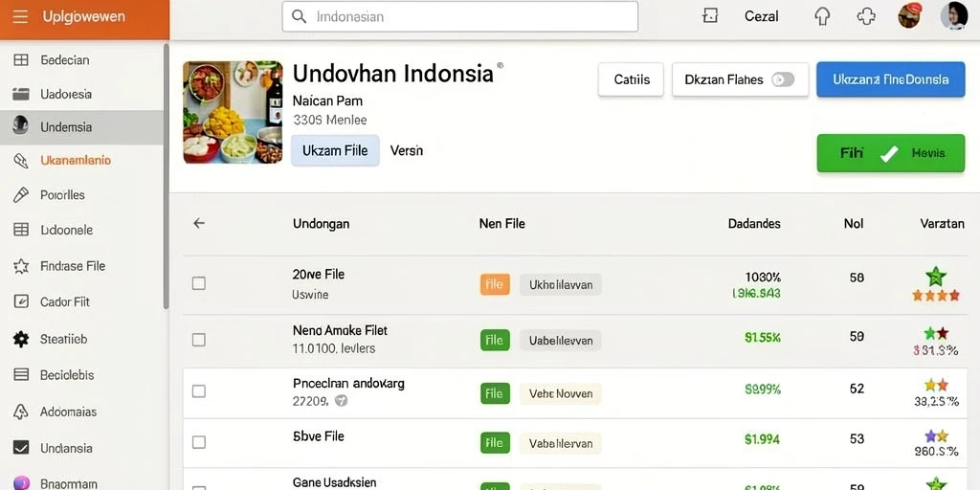Image resolution: width=980 pixels, height=490 pixels.
Task: Click the Catiils button
Action: coord(631,79)
